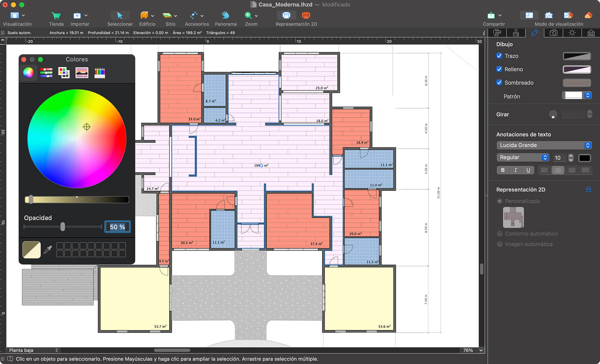Select the Personalizado radio option

(x=500, y=201)
